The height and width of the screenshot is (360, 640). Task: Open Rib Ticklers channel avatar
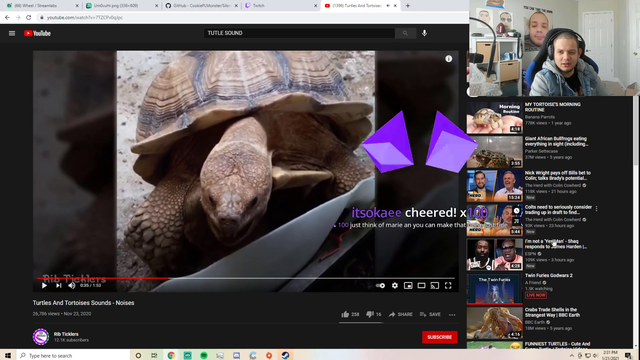pyautogui.click(x=41, y=337)
